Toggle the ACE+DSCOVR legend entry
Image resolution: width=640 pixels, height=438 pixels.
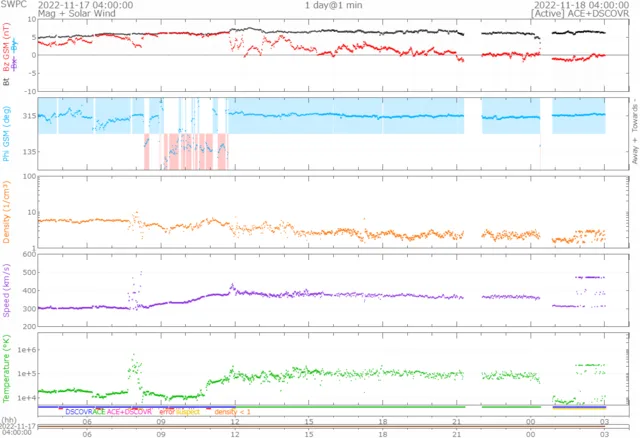[130, 411]
